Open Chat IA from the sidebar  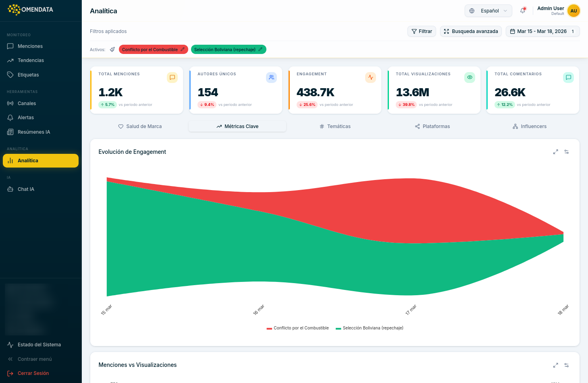click(26, 189)
